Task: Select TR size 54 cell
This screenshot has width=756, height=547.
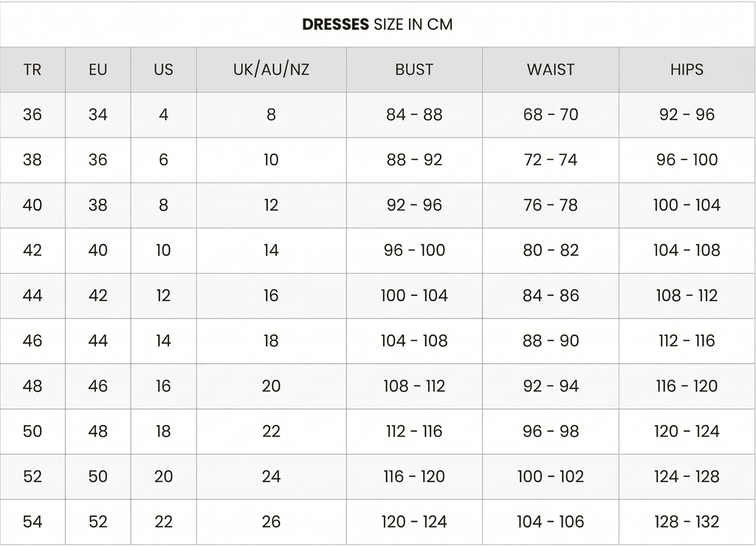Action: coord(32,522)
